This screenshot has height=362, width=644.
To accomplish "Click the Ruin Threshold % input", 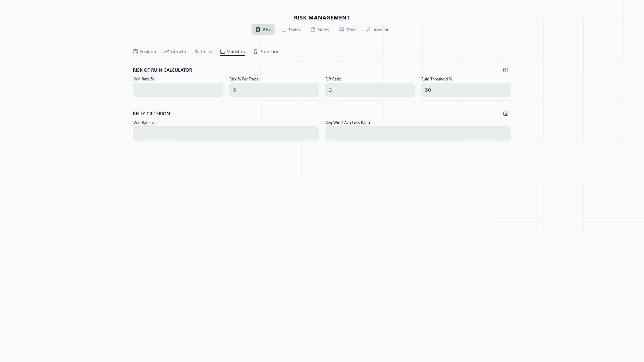I will [466, 90].
